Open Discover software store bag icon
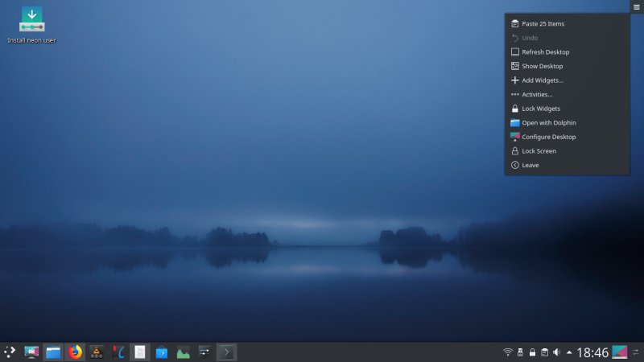The height and width of the screenshot is (362, 644). [162, 352]
